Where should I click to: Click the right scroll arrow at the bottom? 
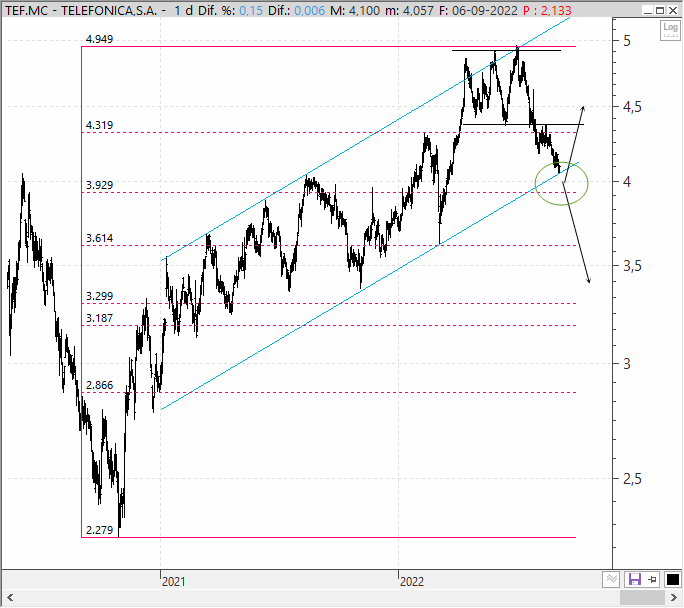[x=673, y=597]
